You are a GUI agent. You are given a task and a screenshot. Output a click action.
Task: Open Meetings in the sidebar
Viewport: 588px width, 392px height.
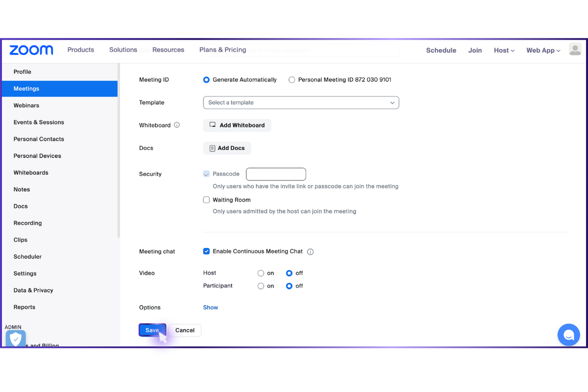[59, 89]
